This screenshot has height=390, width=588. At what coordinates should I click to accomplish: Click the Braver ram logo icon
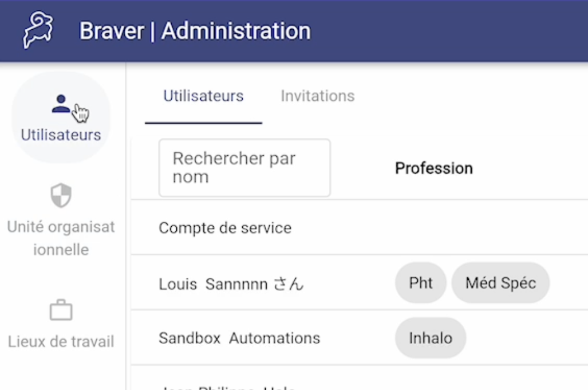click(x=37, y=30)
